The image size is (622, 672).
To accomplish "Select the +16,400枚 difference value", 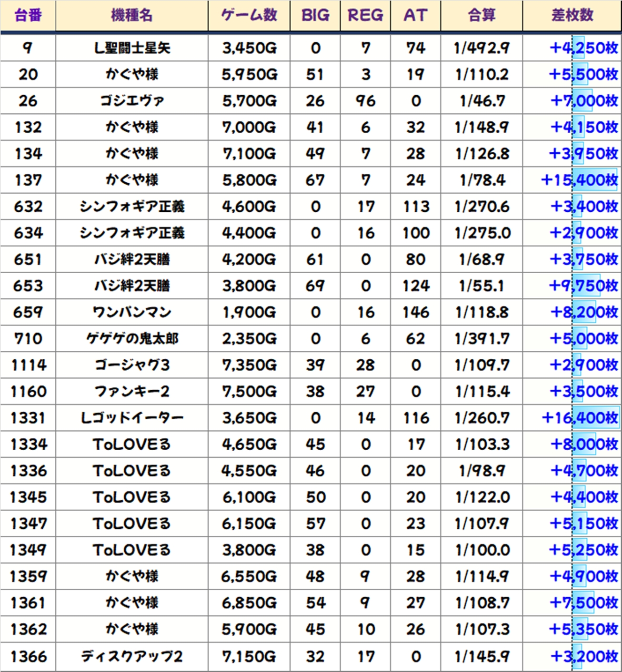I will pyautogui.click(x=580, y=418).
